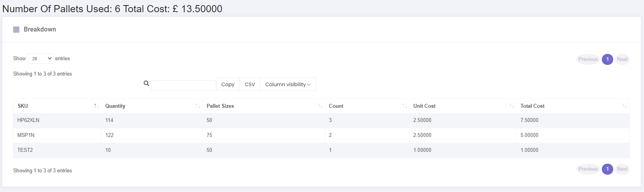The image size is (644, 192).
Task: Click the Breakdown square icon
Action: [16, 30]
